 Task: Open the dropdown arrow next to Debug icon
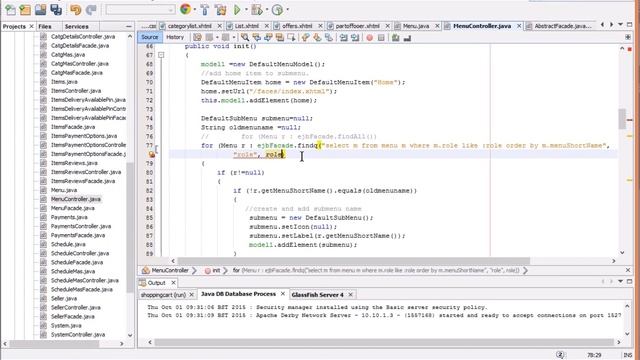267,9
